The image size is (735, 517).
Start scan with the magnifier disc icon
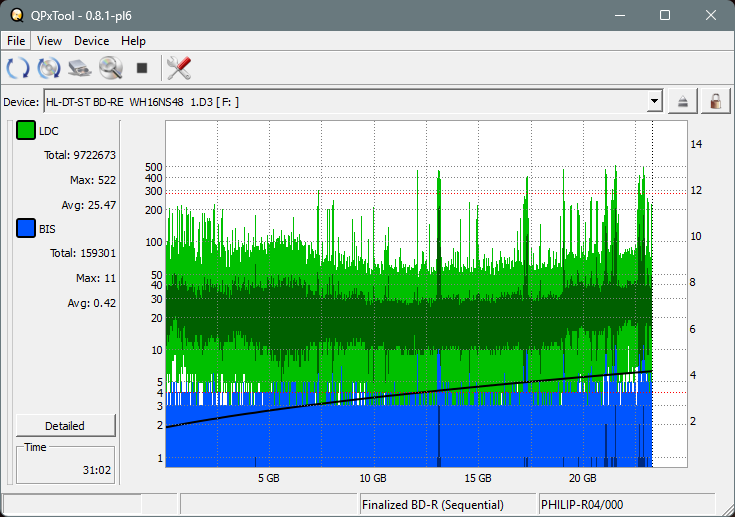click(110, 68)
